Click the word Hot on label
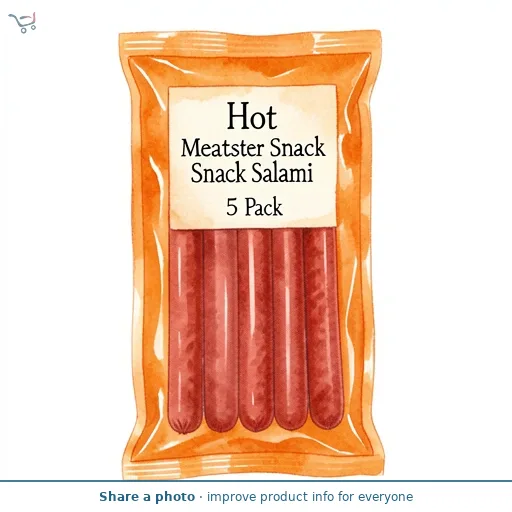Image resolution: width=512 pixels, height=512 pixels. tap(252, 117)
